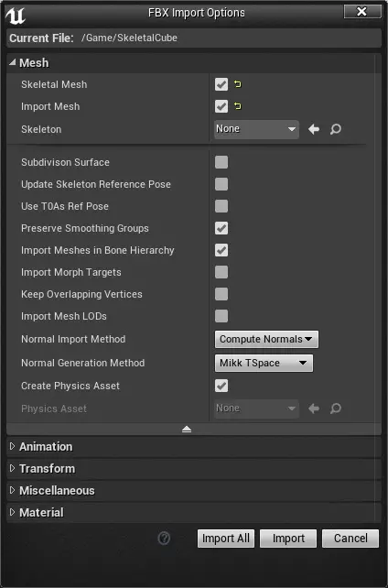Browse to Skeleton with magnifier icon

[x=336, y=129]
